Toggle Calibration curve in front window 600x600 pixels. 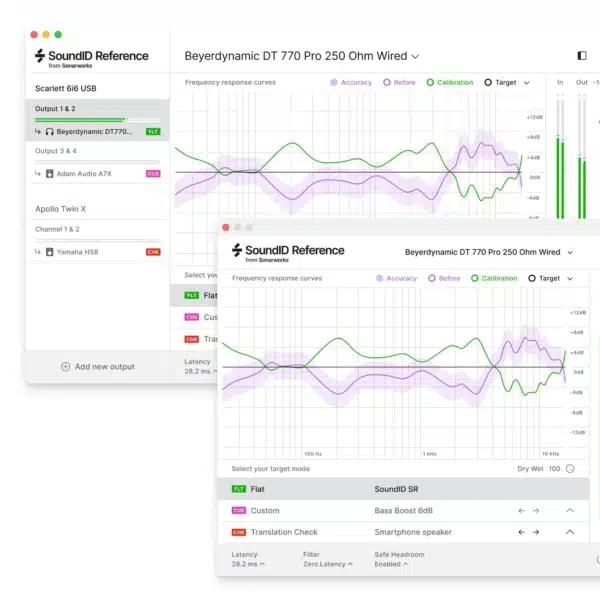[494, 278]
